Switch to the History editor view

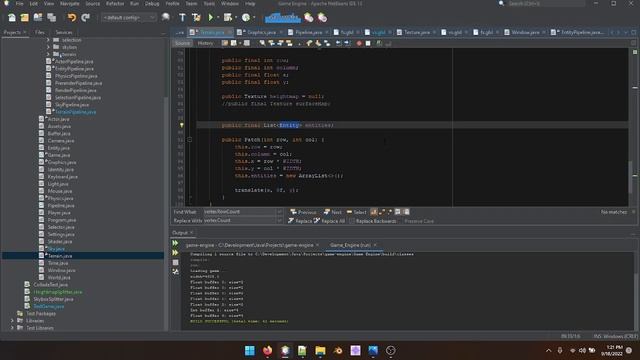pyautogui.click(x=205, y=43)
